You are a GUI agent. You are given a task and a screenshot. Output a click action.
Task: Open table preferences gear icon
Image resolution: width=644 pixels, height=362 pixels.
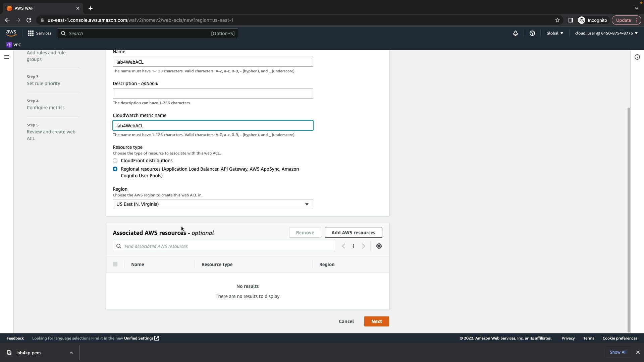click(379, 246)
